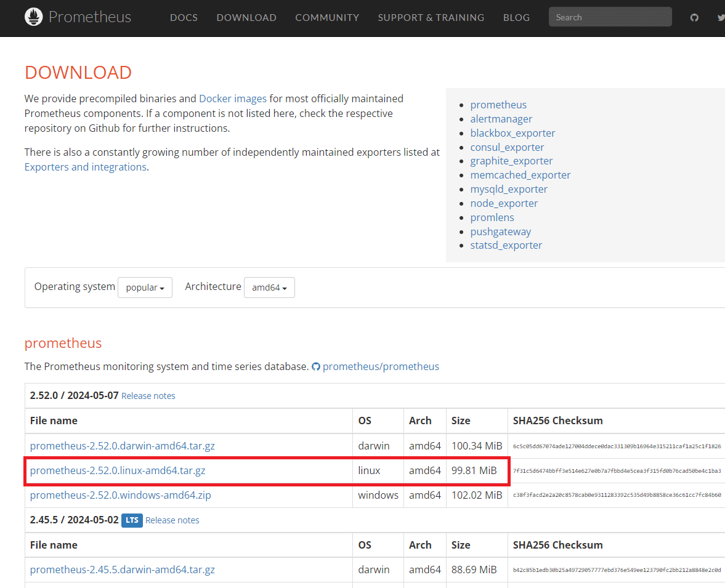Open the COMMUNITY navigation item
This screenshot has width=725, height=588.
(327, 18)
